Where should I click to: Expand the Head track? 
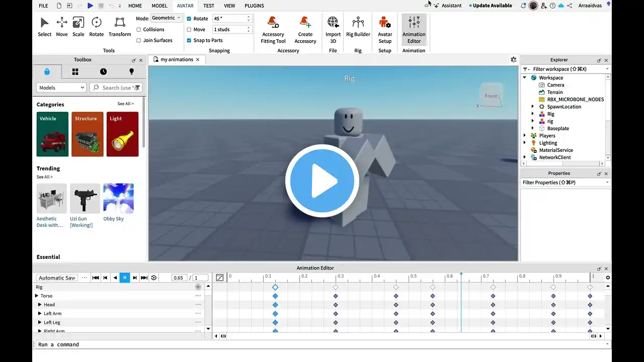(x=40, y=305)
